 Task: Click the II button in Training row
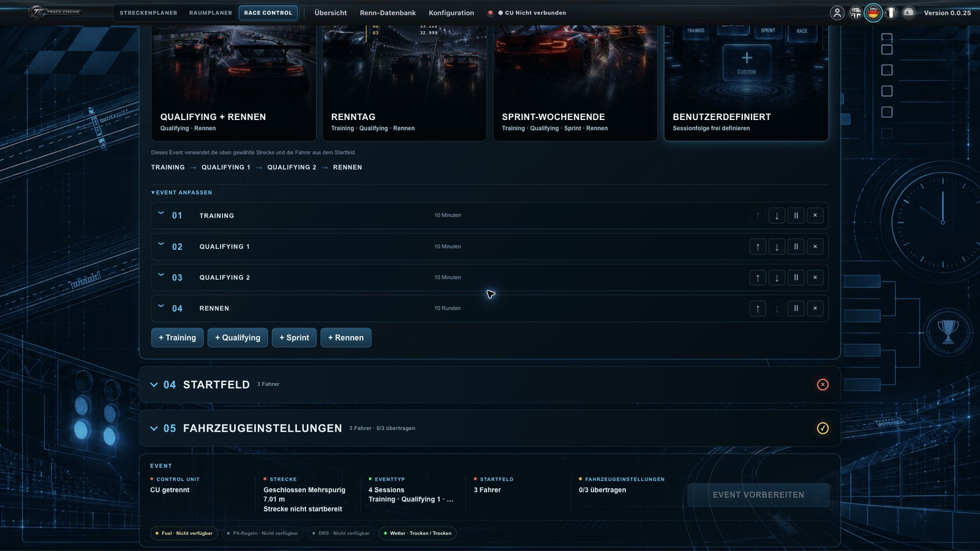tap(796, 216)
